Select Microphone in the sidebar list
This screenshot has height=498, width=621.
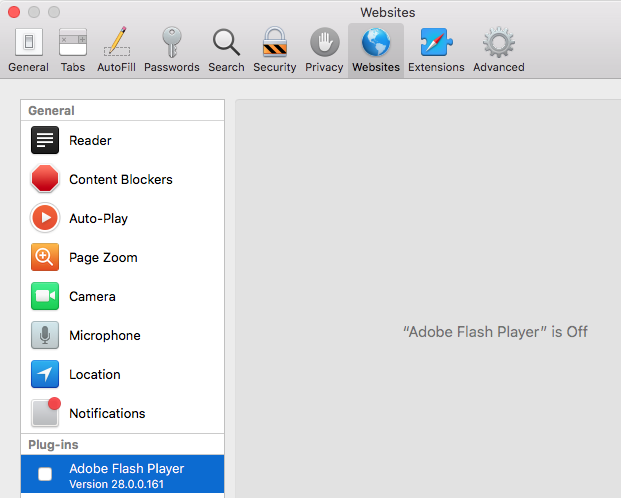(x=122, y=335)
